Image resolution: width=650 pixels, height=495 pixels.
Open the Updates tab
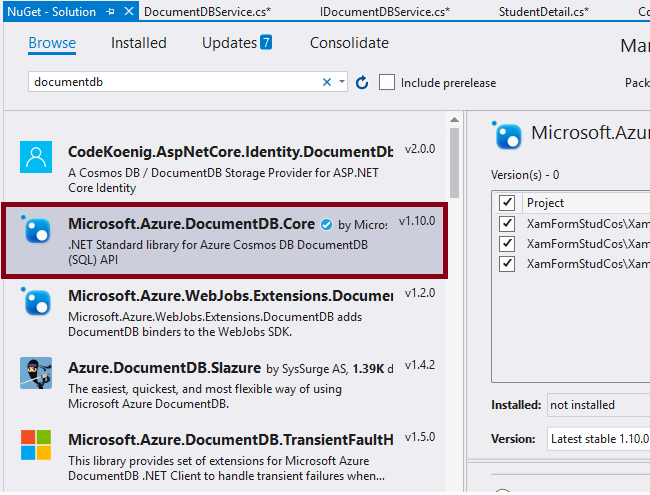tap(236, 43)
